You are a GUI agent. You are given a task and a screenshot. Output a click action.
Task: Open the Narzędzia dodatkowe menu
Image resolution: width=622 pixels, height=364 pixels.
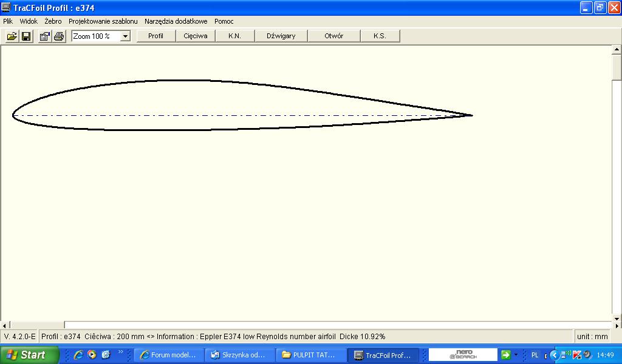(x=176, y=21)
